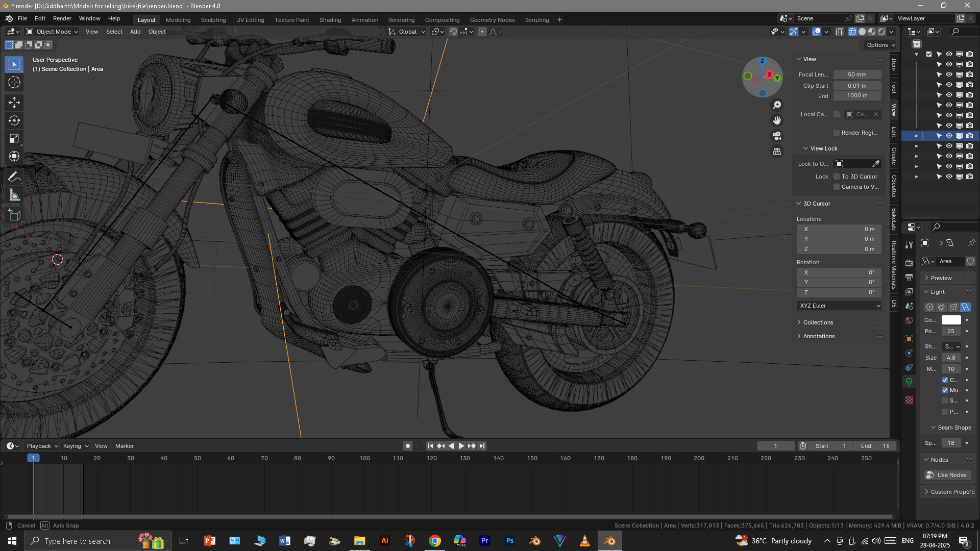Image resolution: width=980 pixels, height=551 pixels.
Task: Play the animation in timeline
Action: [461, 446]
